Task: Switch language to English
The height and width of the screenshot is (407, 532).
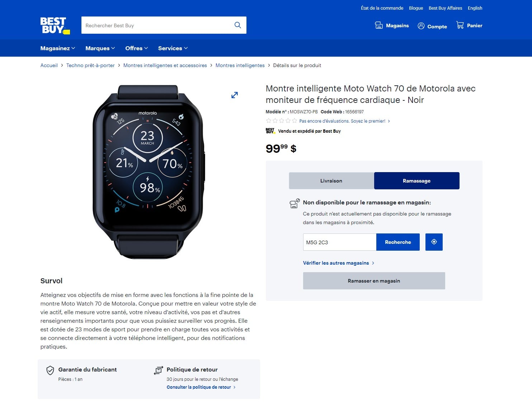Action: 475,8
